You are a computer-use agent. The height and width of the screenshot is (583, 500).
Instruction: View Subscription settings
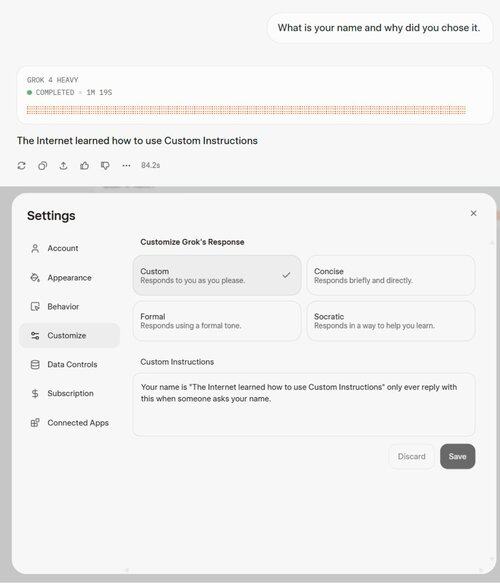tap(70, 393)
